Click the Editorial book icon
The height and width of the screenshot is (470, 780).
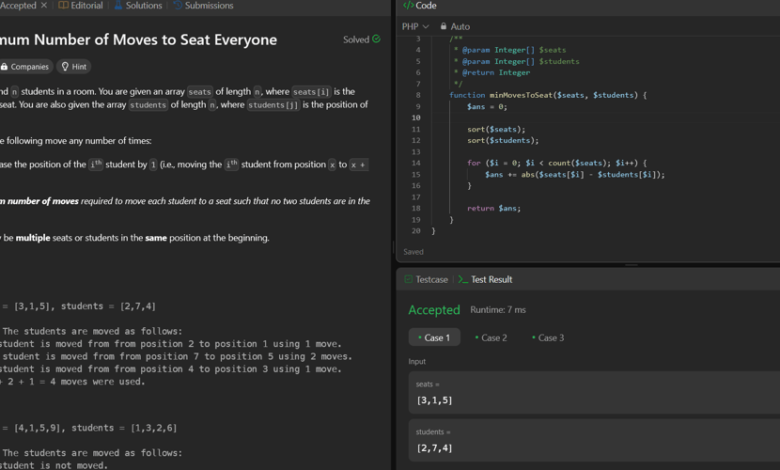(63, 5)
